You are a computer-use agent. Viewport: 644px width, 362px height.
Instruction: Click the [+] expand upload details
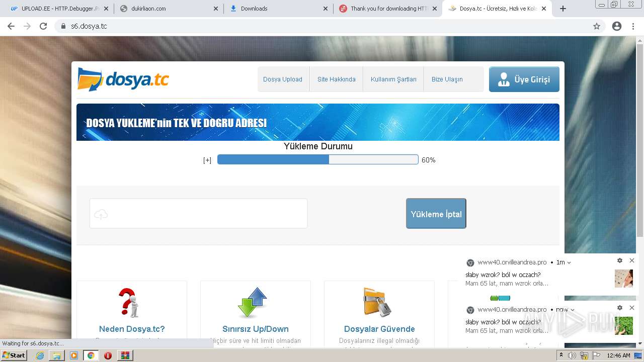207,160
